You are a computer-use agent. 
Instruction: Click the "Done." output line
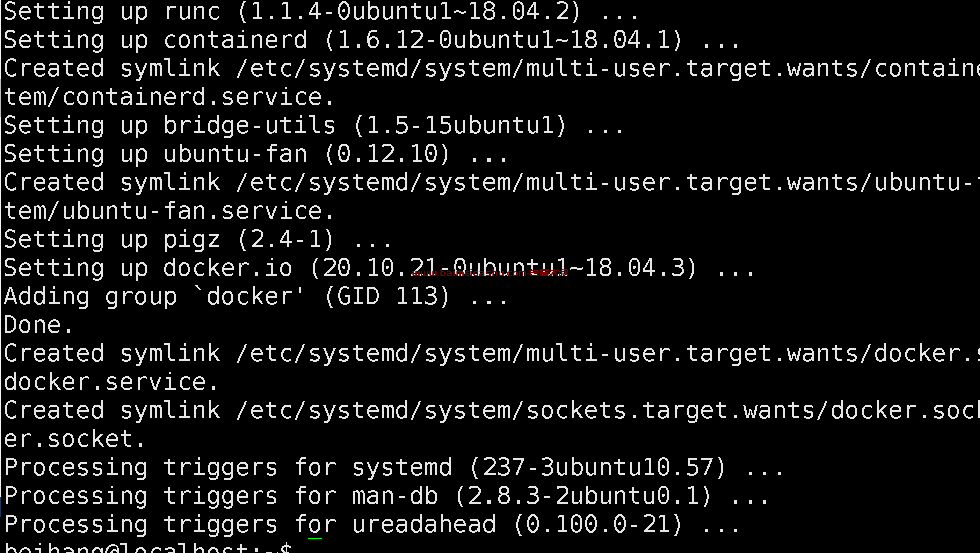pos(39,325)
